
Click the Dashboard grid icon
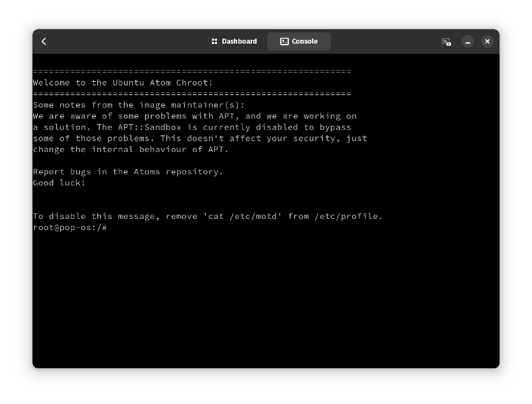pos(214,41)
